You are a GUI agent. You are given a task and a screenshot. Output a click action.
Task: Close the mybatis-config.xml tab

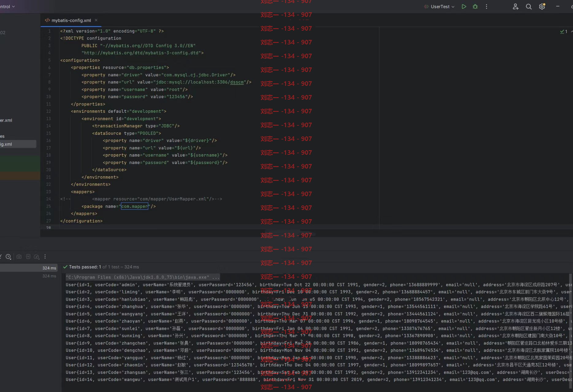coord(96,20)
